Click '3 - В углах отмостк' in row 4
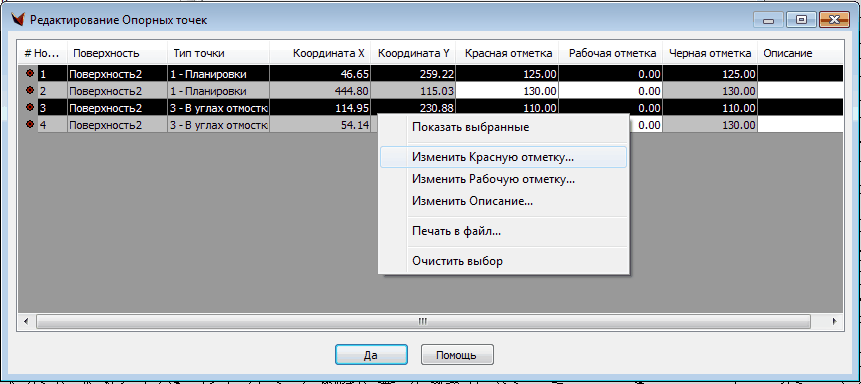 (x=218, y=125)
